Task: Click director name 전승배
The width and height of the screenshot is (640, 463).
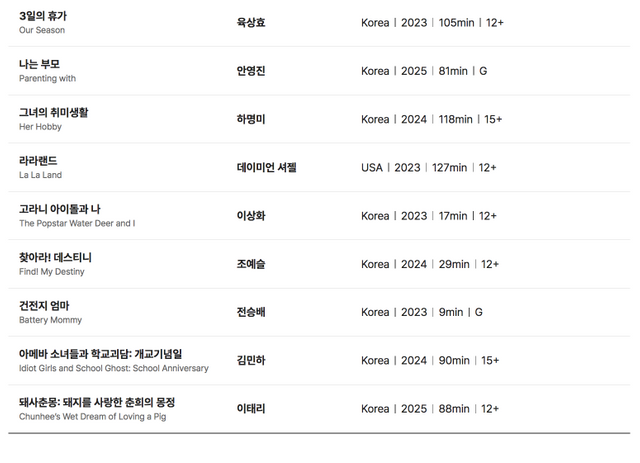Action: tap(251, 312)
